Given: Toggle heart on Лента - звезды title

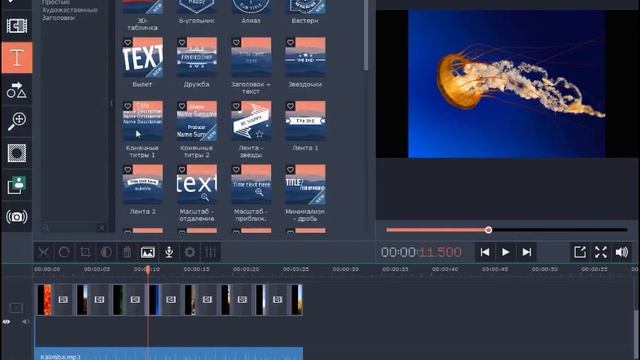Looking at the screenshot, I should (x=236, y=106).
